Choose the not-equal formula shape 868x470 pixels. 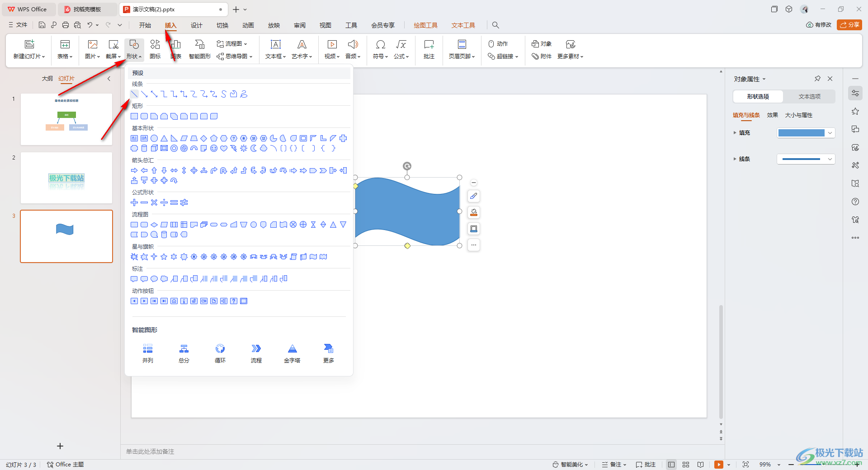[184, 202]
